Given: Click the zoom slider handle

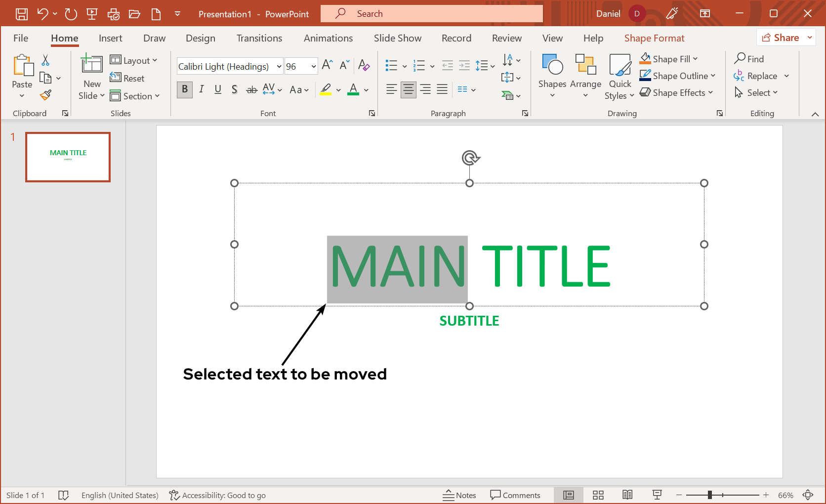Looking at the screenshot, I should [710, 495].
